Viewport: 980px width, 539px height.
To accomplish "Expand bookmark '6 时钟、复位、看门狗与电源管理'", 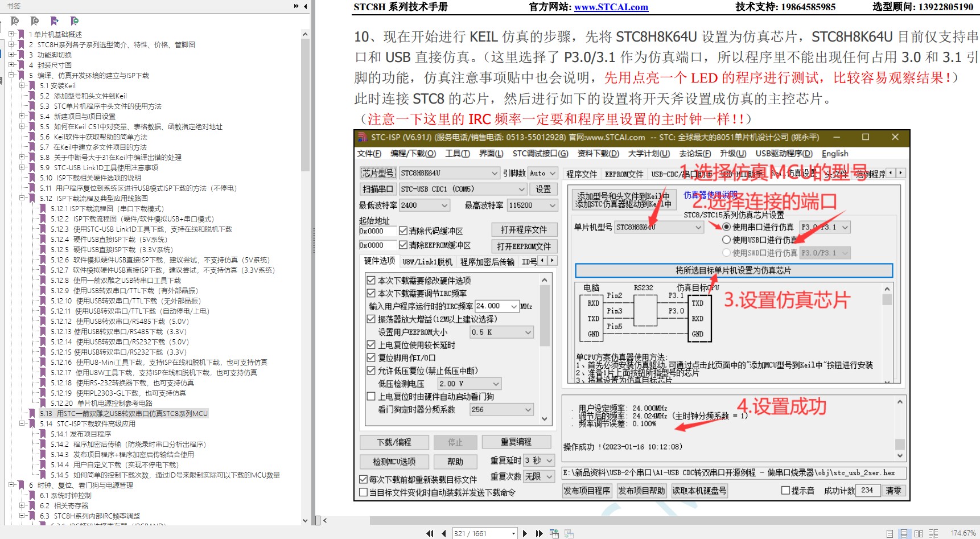I will point(11,485).
